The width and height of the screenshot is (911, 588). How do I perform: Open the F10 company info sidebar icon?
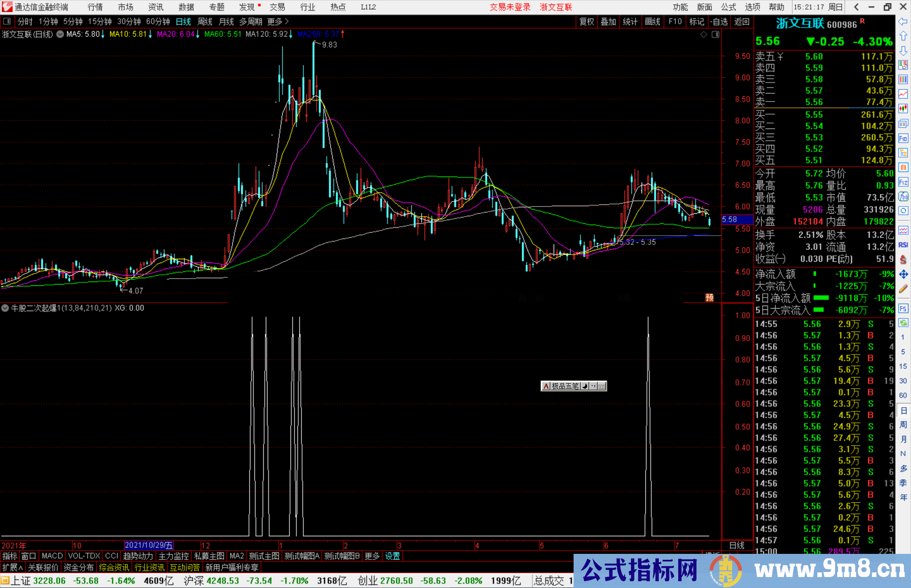903,138
